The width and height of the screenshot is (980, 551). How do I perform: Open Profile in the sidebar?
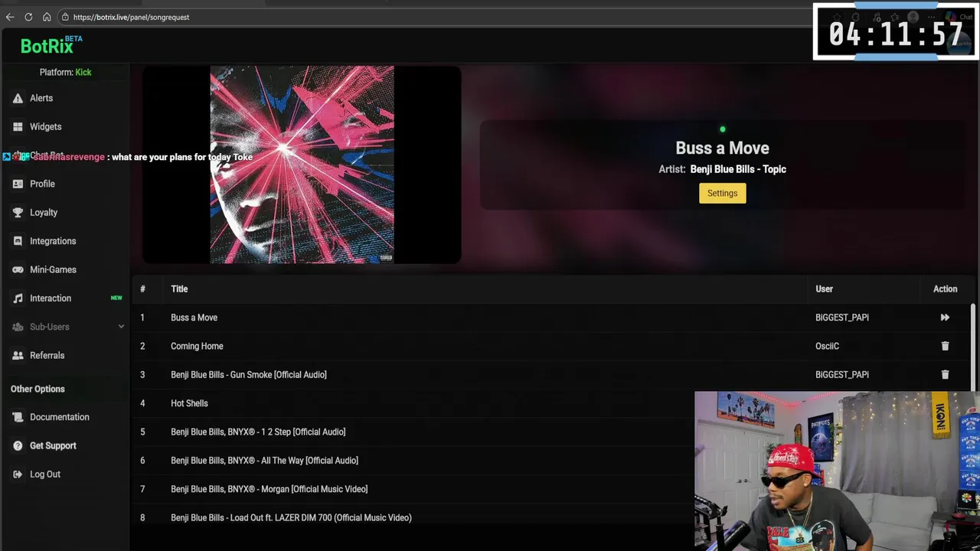pos(42,184)
